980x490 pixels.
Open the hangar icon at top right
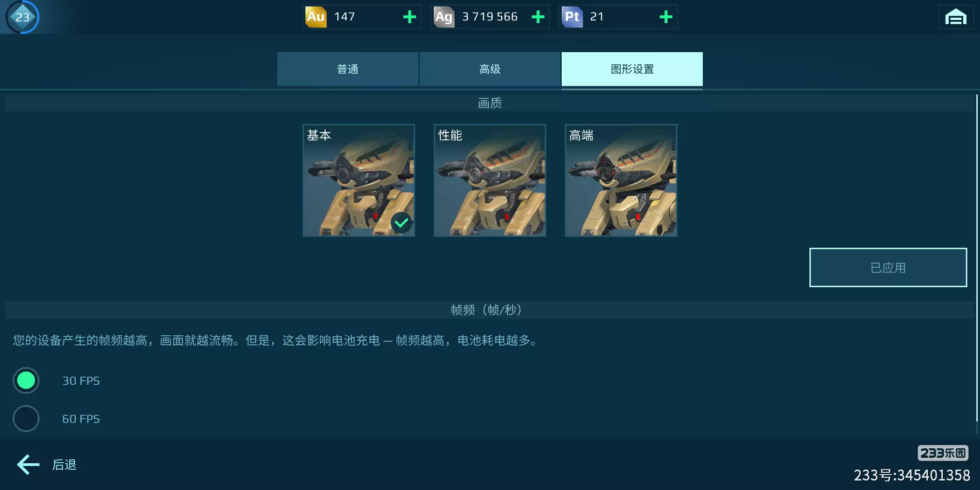[955, 17]
